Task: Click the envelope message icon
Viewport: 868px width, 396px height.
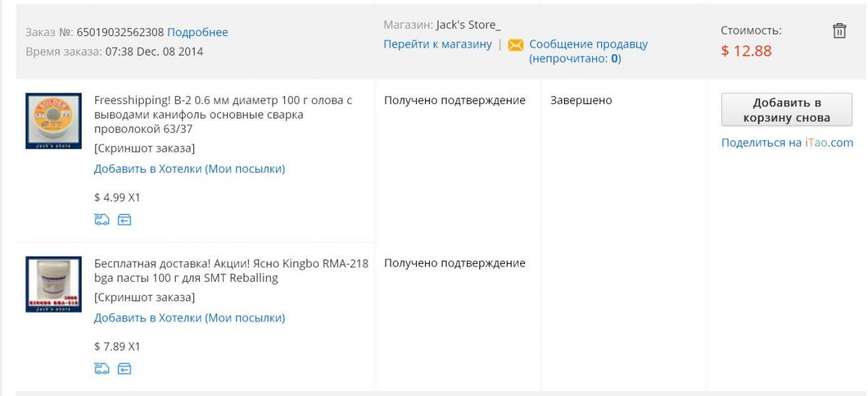Action: pyautogui.click(x=516, y=45)
